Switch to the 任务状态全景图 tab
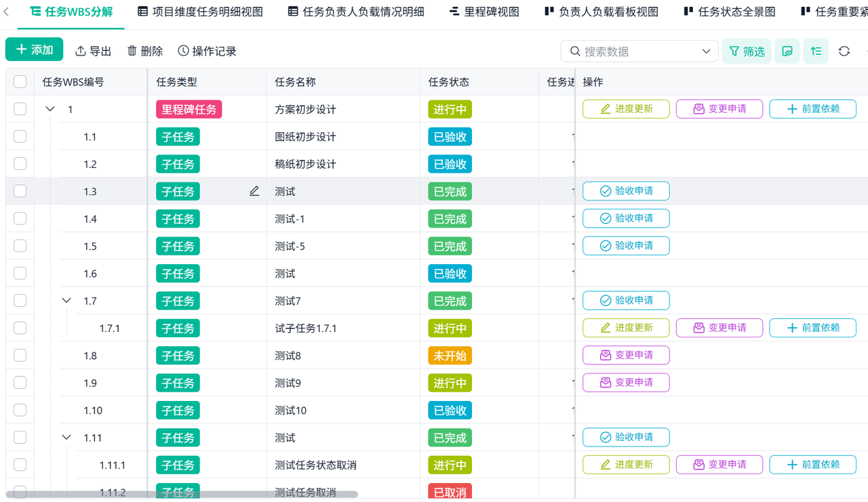The height and width of the screenshot is (502, 868). point(730,12)
